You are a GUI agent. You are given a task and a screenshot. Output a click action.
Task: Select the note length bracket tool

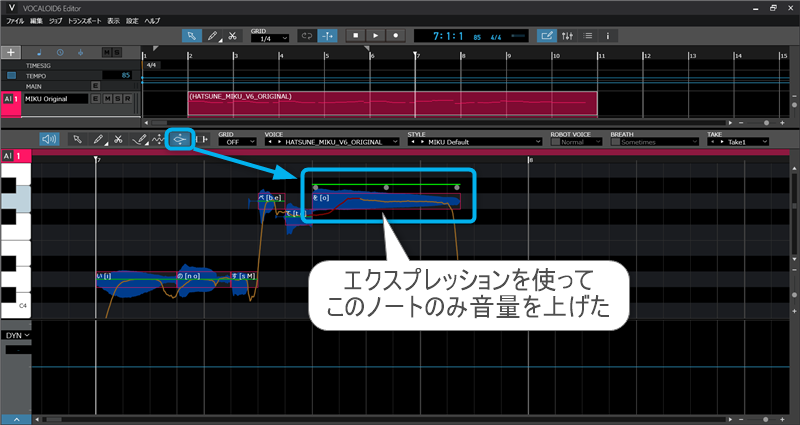pyautogui.click(x=202, y=139)
